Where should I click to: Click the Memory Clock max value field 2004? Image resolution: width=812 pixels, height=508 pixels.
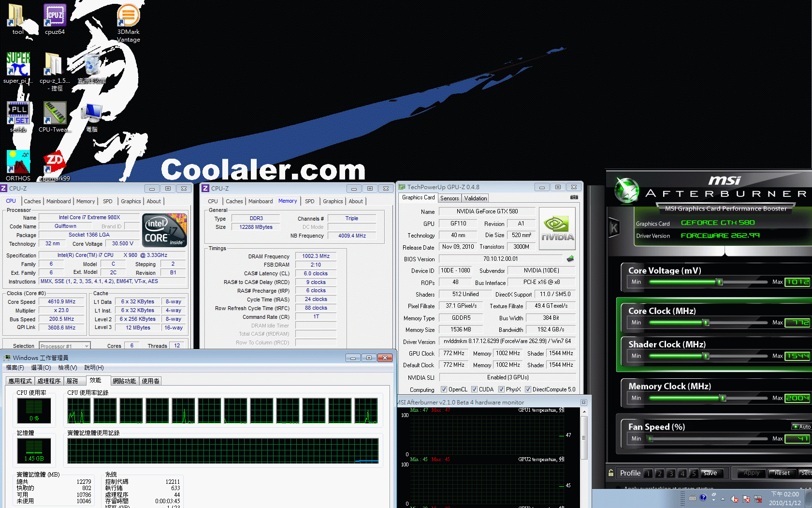point(798,398)
